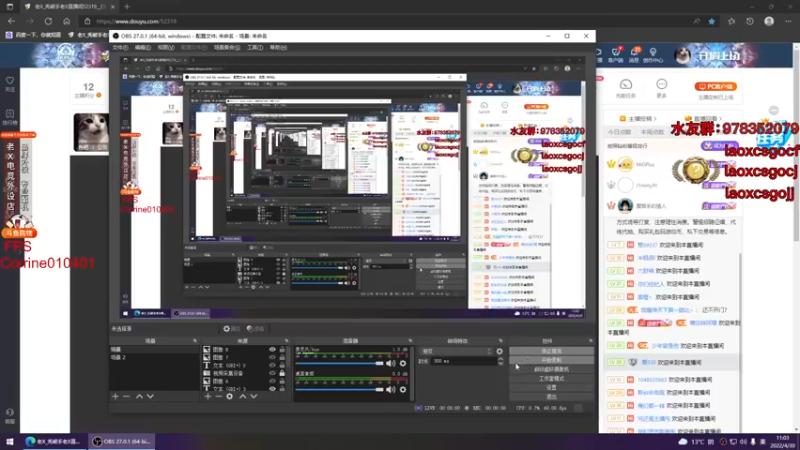Viewport: 800px width, 450px height.
Task: Toggle lock for source 图像 7
Action: pos(282,357)
